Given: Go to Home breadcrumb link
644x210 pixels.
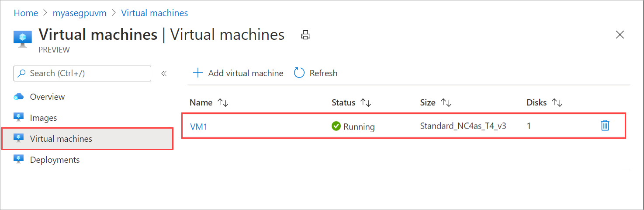Looking at the screenshot, I should tap(26, 13).
